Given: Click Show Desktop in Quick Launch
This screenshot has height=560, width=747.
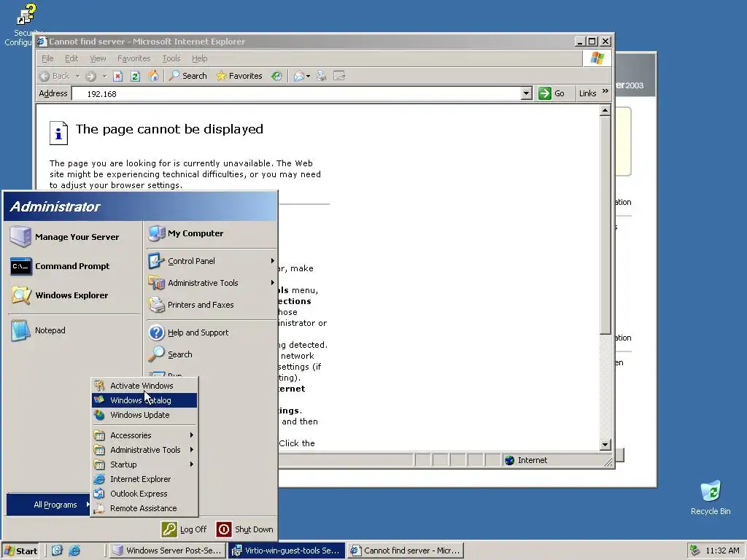Looking at the screenshot, I should (57, 551).
